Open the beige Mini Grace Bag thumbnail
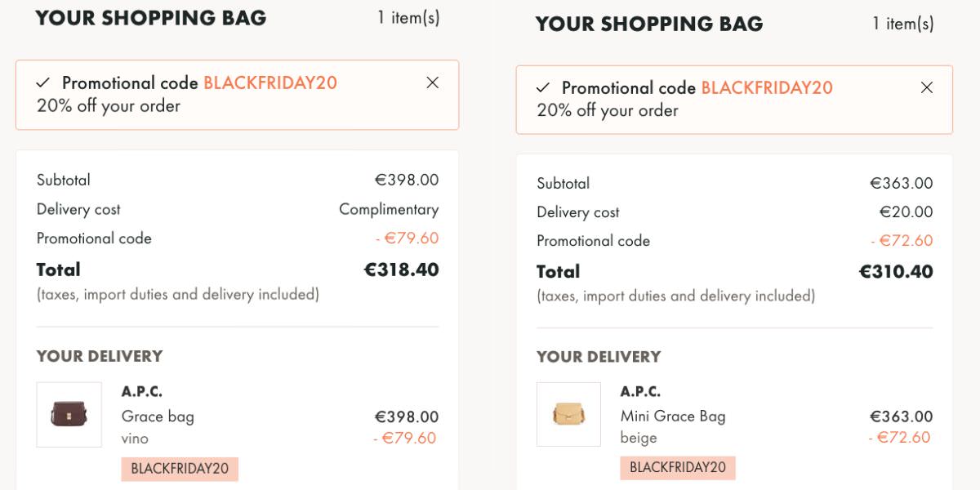Image resolution: width=980 pixels, height=490 pixels. tap(568, 414)
